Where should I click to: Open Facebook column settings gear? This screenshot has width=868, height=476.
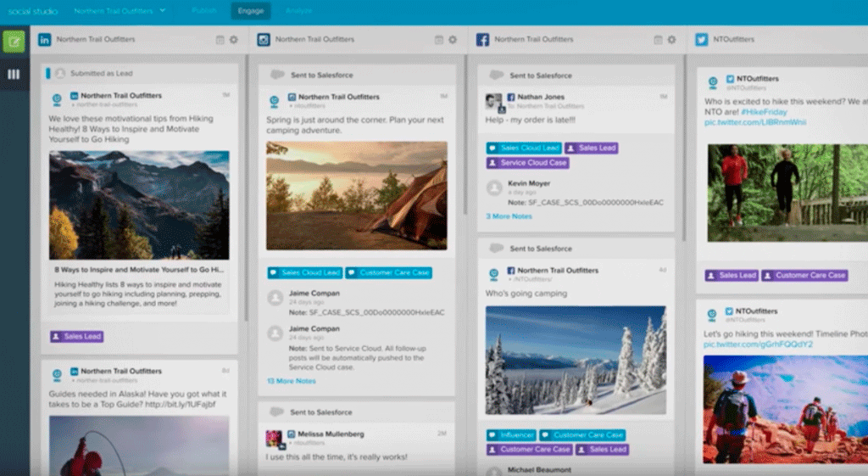point(671,39)
